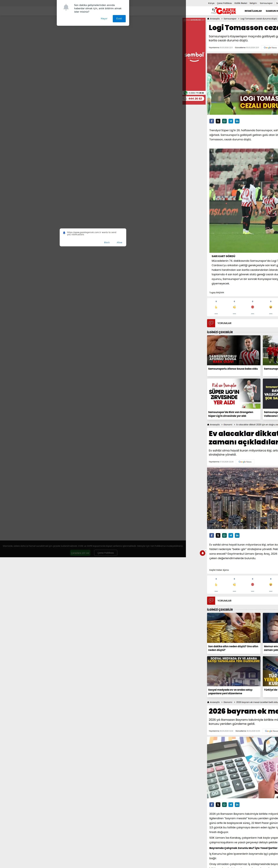Click the red notification bell icon
Image resolution: width=278 pixels, height=868 pixels.
[202, 553]
